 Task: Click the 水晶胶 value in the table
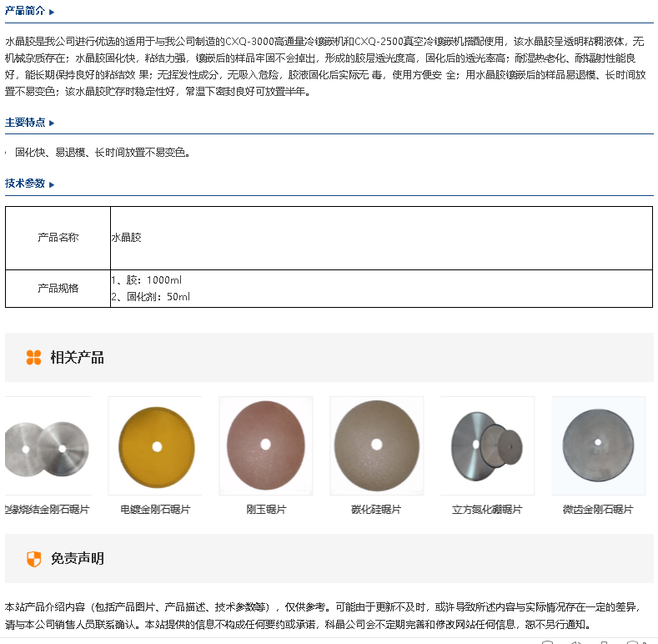coord(127,238)
